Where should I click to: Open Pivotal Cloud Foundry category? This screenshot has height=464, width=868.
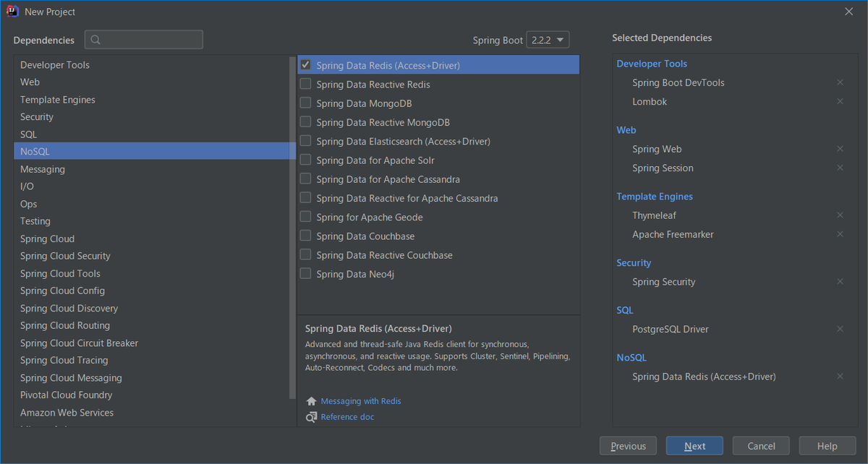pos(151,395)
